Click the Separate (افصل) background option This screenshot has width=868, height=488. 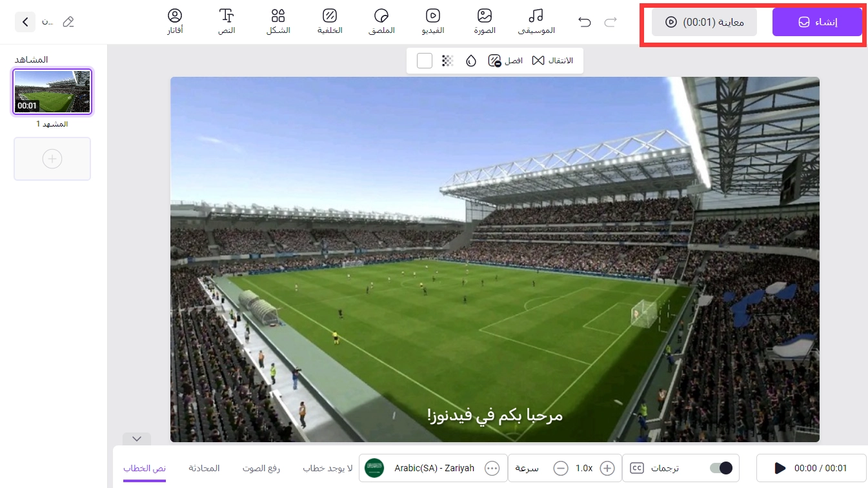coord(505,61)
